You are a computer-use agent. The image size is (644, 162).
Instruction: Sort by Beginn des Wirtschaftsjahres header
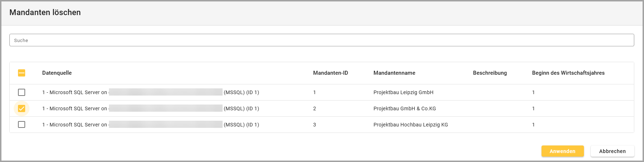click(x=568, y=73)
